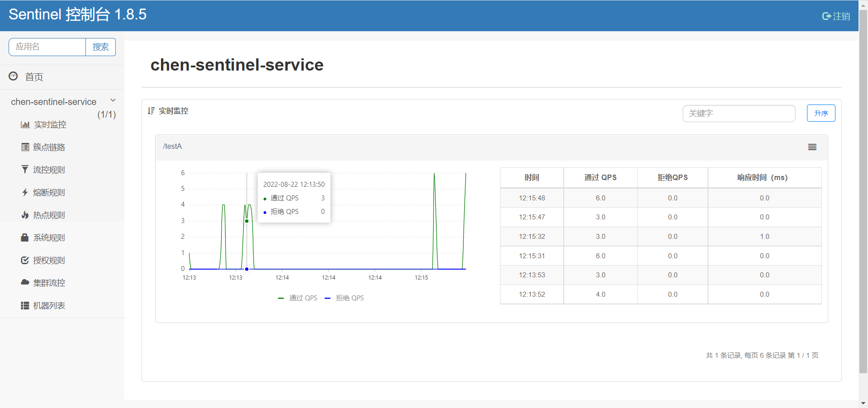This screenshot has width=868, height=408.
Task: Toggle 拒绝 QPS series in the chart legend
Action: (344, 298)
